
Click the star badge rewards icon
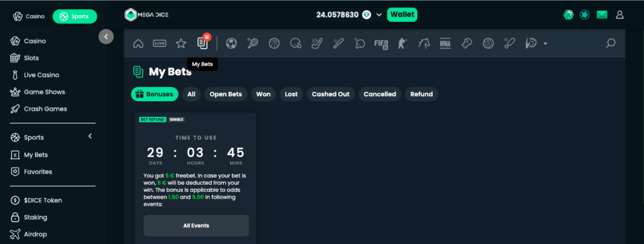(x=585, y=15)
